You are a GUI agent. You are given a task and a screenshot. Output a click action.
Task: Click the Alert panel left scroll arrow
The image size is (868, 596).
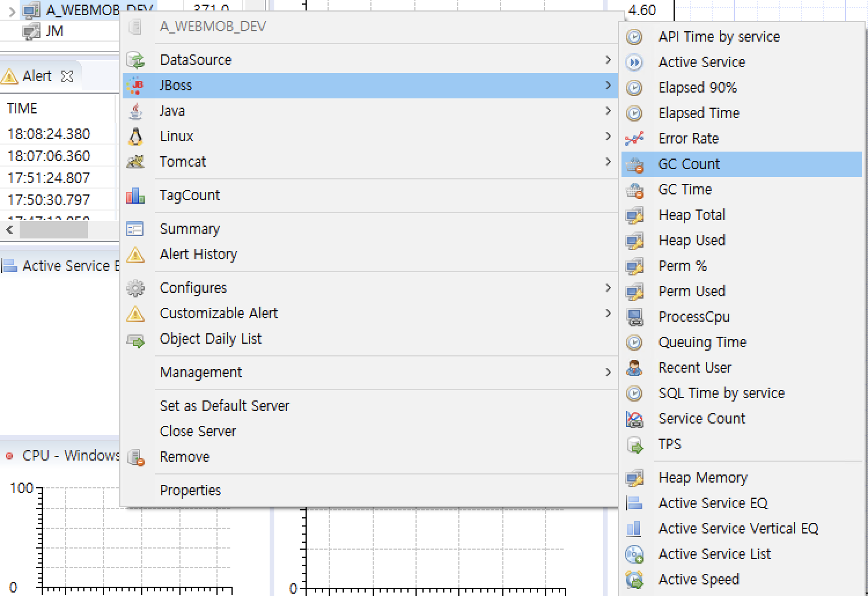pyautogui.click(x=9, y=230)
